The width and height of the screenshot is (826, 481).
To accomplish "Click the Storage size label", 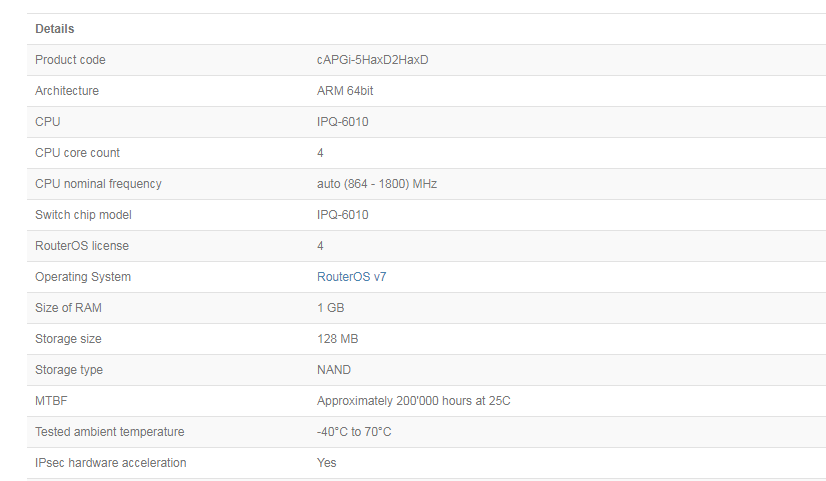I will click(x=68, y=339).
